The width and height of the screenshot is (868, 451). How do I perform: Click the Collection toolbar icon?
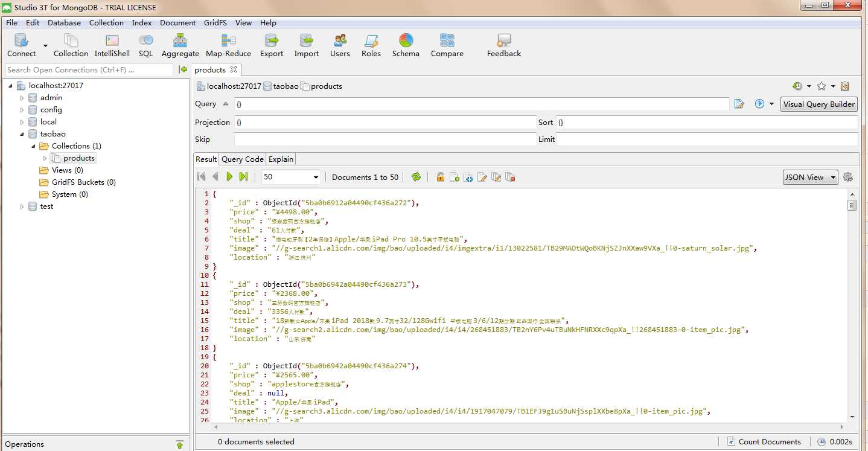point(71,45)
